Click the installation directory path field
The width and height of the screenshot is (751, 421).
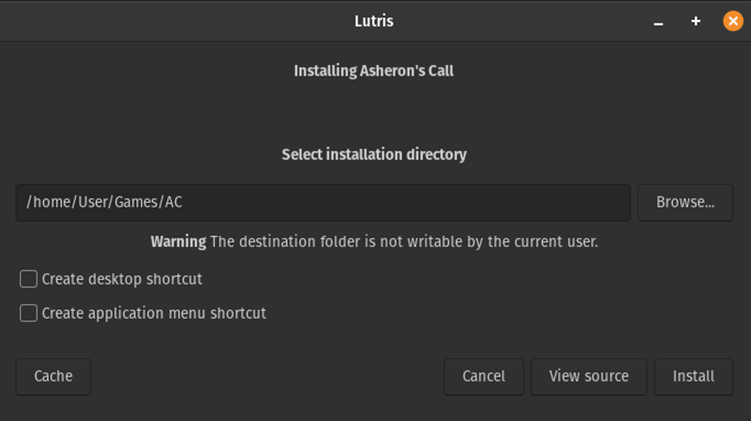tap(322, 202)
